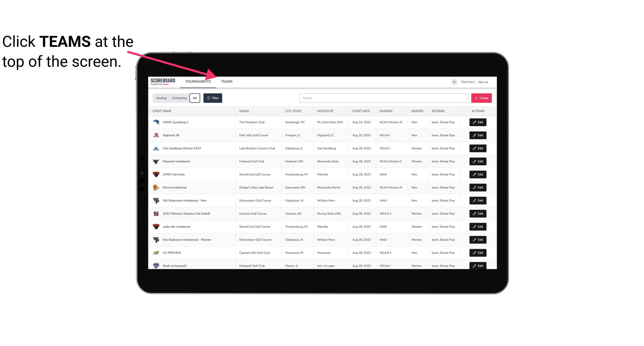The image size is (644, 346).
Task: Click the Edit icon for Maverick Invitational
Action: 478,161
